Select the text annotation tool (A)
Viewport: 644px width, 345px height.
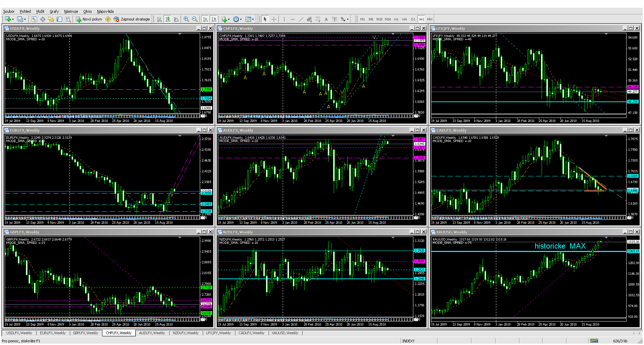(x=326, y=19)
